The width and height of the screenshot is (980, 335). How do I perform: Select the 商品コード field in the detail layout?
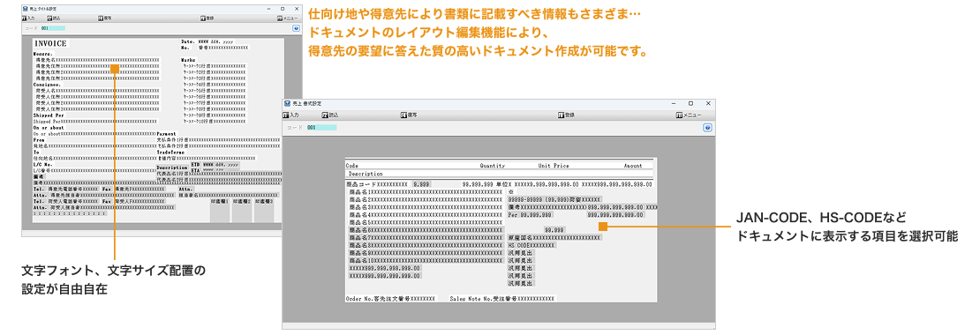(x=378, y=184)
